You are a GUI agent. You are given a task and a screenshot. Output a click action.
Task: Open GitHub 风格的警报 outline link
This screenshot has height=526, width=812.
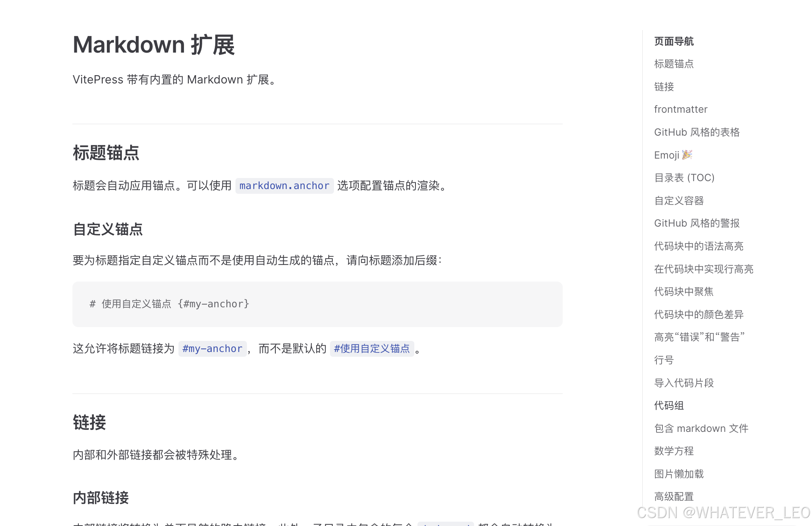click(x=696, y=223)
